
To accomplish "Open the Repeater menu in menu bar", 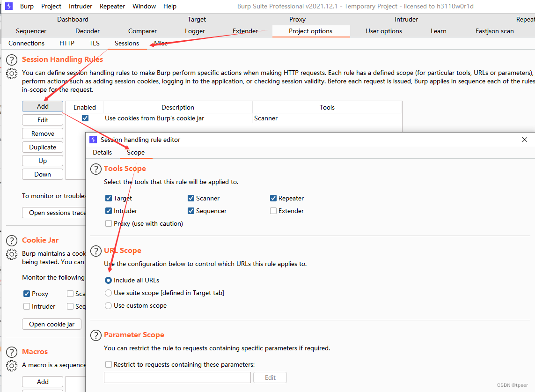I will (112, 6).
